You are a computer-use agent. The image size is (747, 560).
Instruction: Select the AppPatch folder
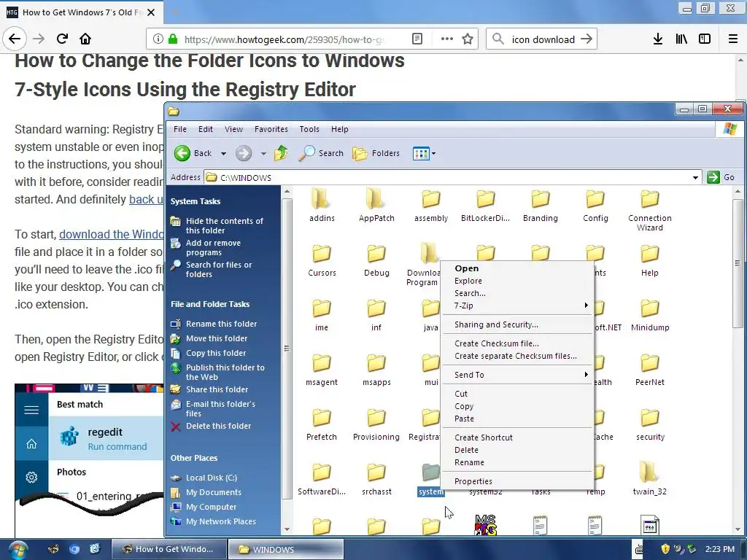(376, 205)
